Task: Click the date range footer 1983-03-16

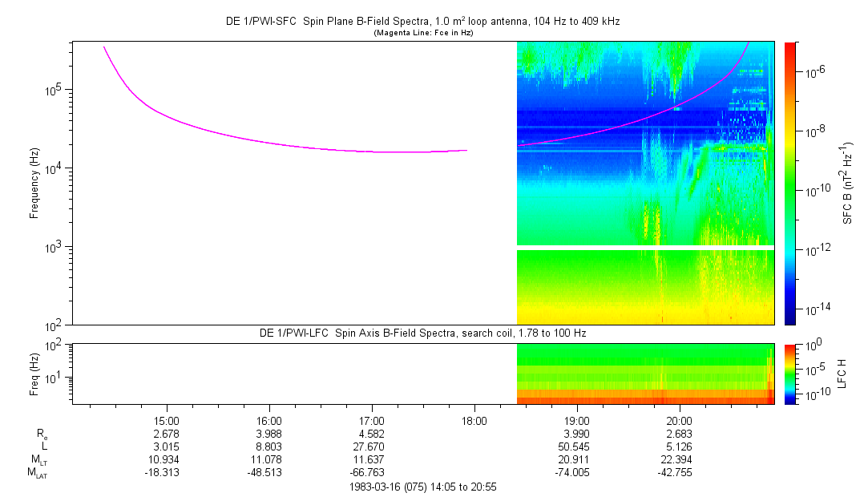Action: click(422, 487)
